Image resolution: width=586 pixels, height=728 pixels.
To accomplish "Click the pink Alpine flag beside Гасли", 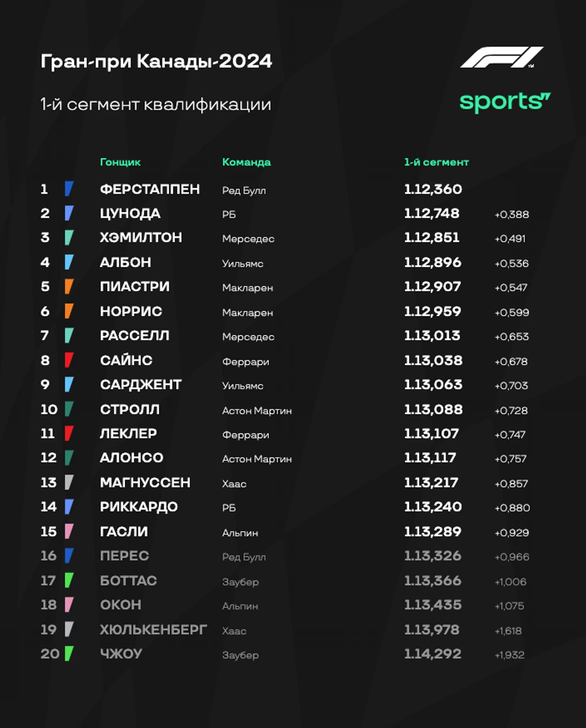I will pos(69,531).
